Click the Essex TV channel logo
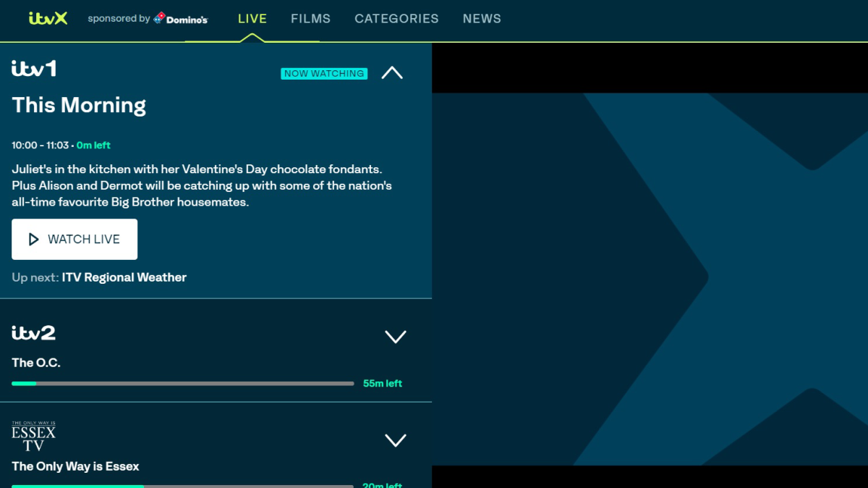 [34, 437]
